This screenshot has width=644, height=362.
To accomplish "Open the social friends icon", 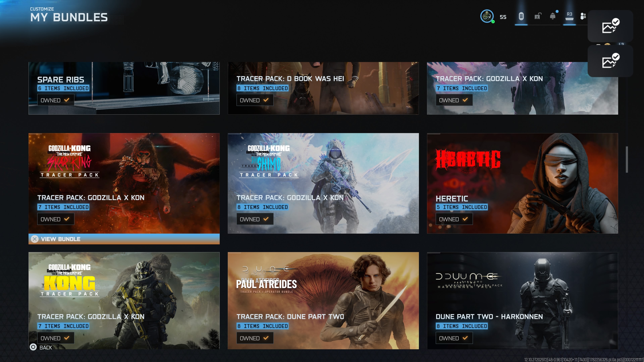I will [583, 16].
